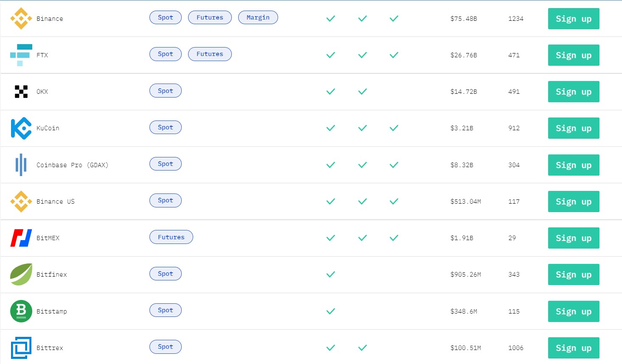Viewport: 622px width, 364px height.
Task: Click the OKX logo icon
Action: (x=21, y=92)
